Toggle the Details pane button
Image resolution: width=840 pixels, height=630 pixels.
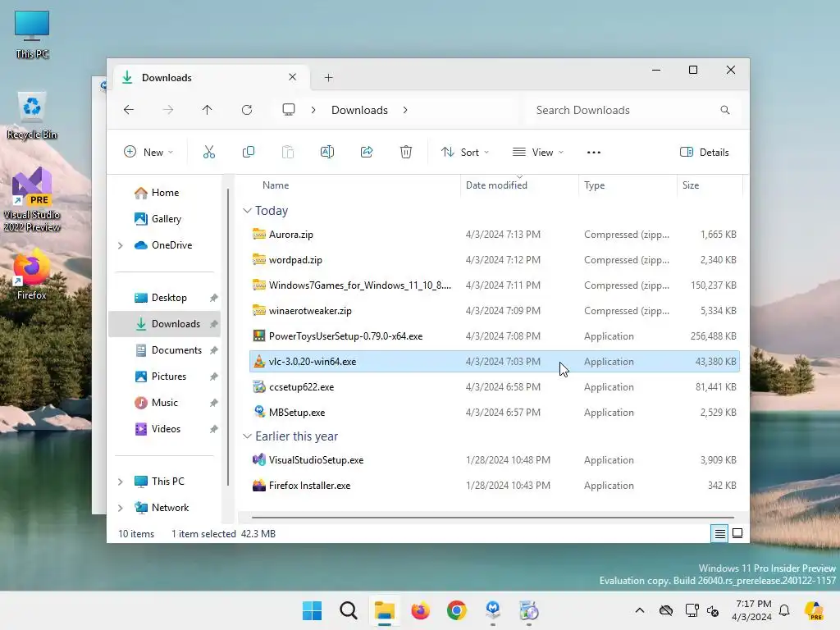[x=705, y=152]
